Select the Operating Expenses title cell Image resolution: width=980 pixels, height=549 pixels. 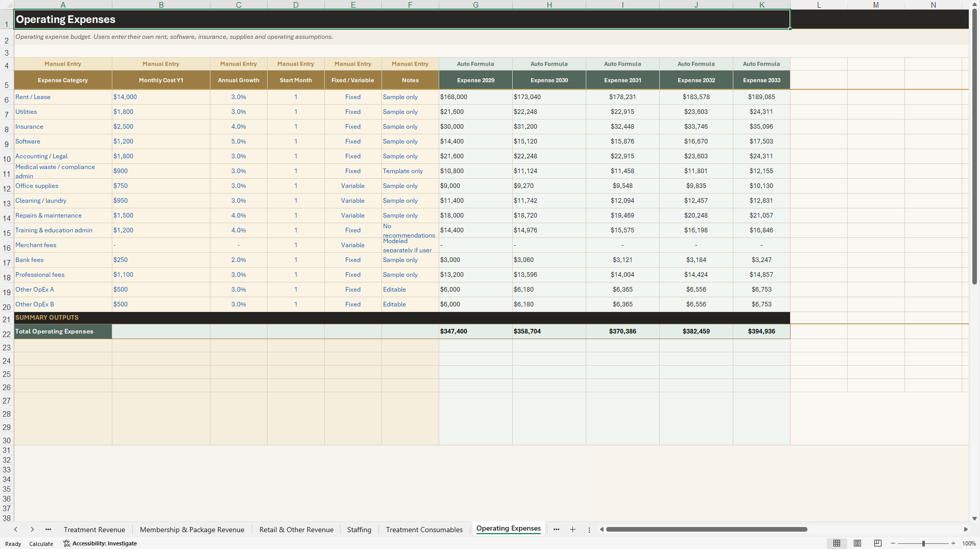[402, 19]
